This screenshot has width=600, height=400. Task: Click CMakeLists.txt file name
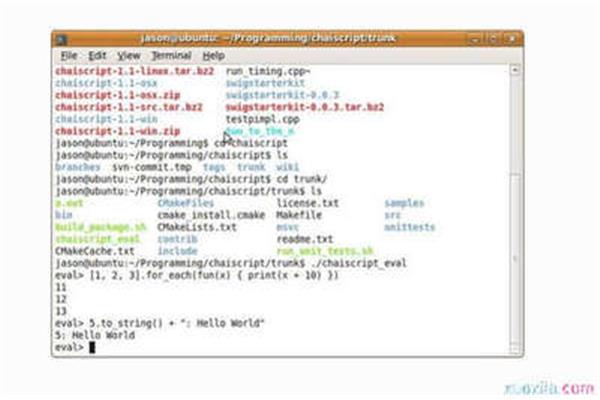tap(197, 227)
